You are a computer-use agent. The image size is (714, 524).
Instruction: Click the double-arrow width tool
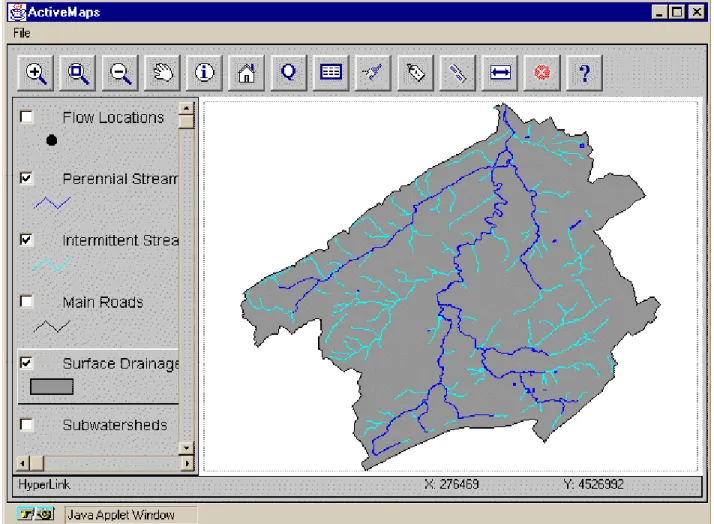click(500, 73)
